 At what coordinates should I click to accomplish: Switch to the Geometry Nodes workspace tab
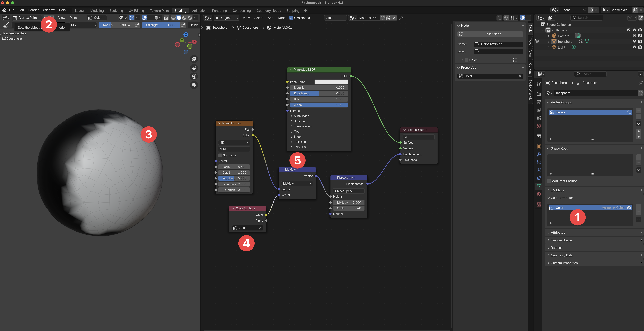pos(269,11)
